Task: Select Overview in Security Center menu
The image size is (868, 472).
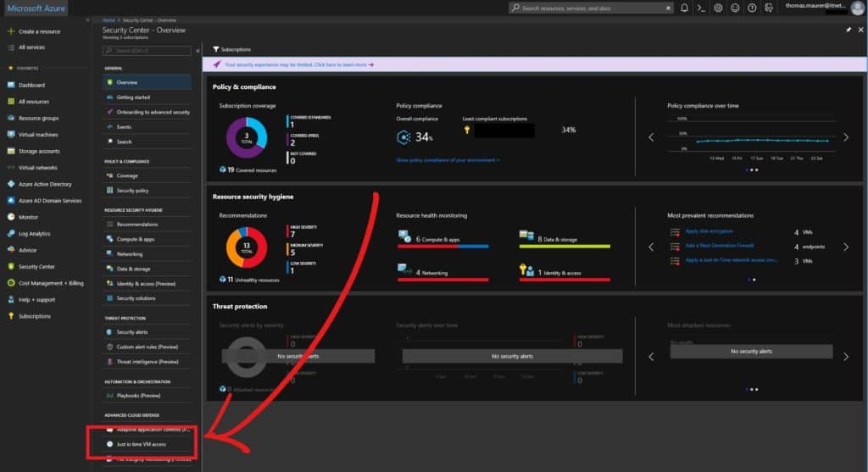Action: point(147,82)
